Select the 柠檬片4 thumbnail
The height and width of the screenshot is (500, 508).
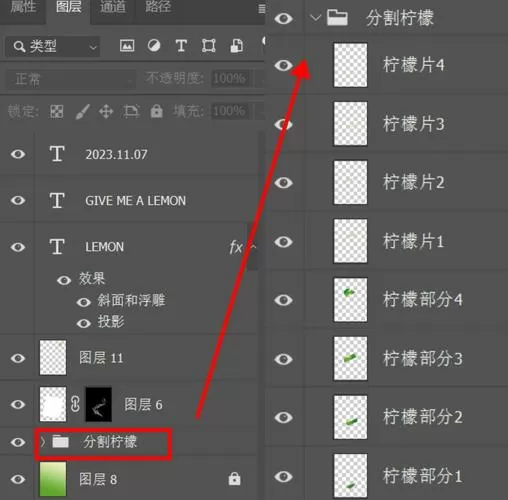click(350, 65)
